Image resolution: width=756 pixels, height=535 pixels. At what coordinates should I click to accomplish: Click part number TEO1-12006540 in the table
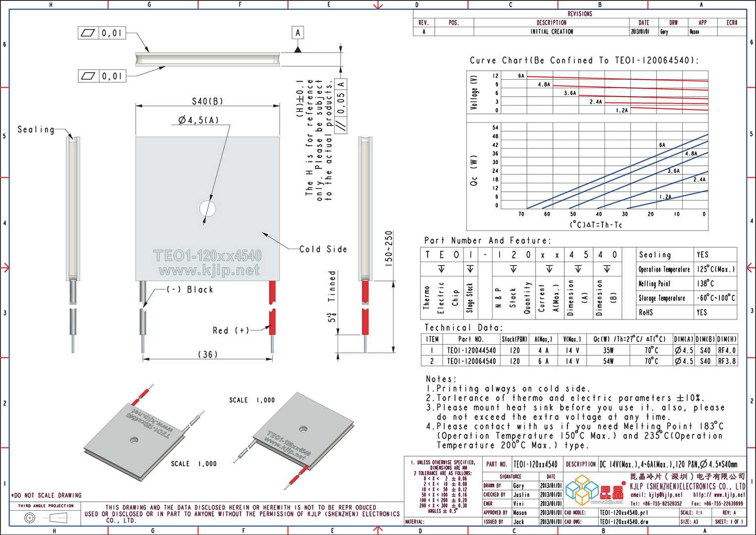coord(471,361)
